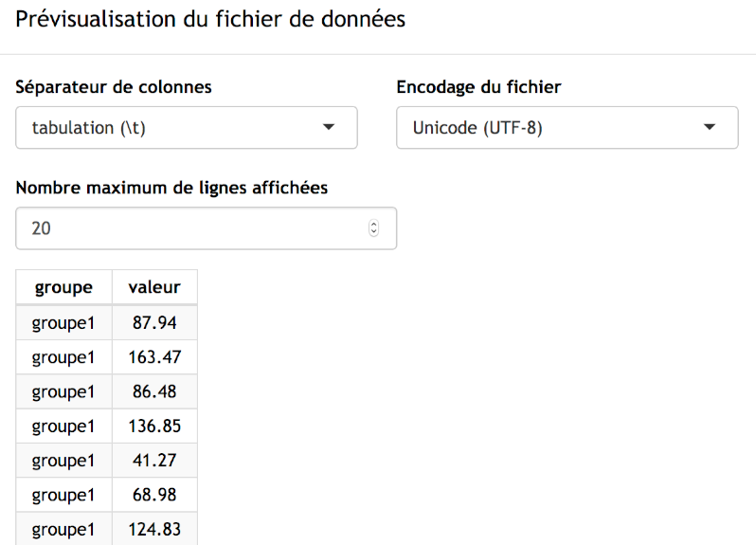Click the maximum displayed lines number field
The height and width of the screenshot is (545, 756).
pos(189,228)
